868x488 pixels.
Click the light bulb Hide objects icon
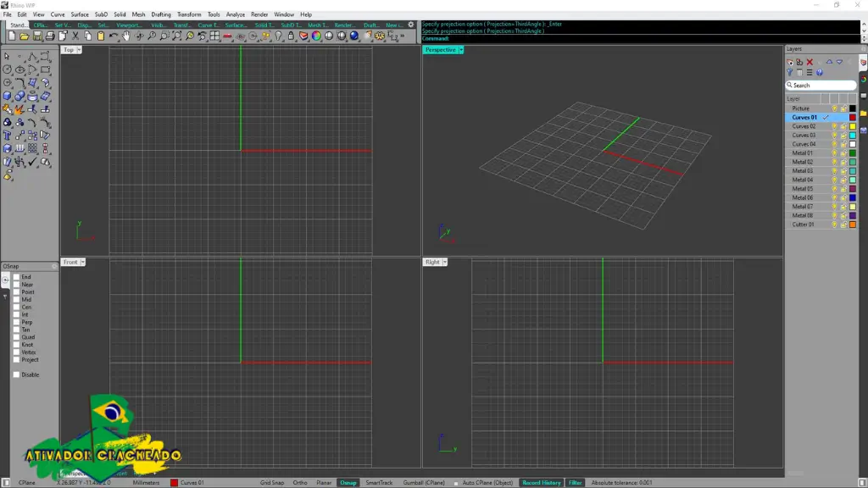[278, 36]
